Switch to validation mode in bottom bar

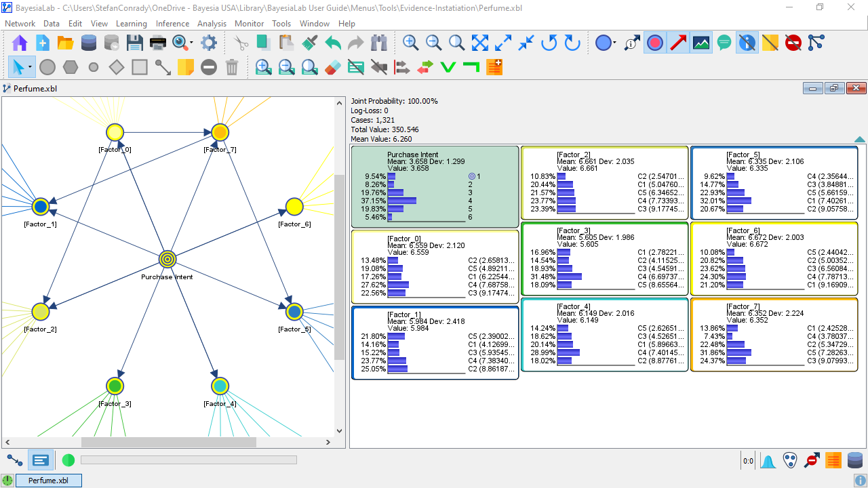(41, 460)
